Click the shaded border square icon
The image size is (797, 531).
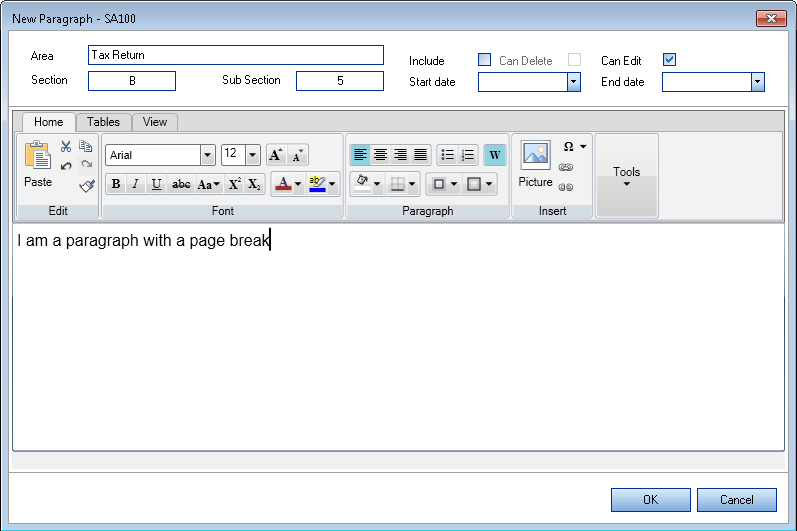coord(474,184)
